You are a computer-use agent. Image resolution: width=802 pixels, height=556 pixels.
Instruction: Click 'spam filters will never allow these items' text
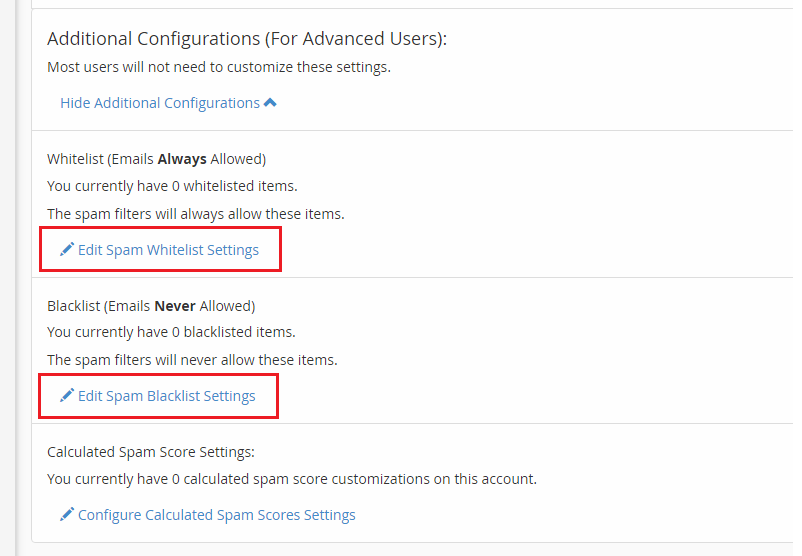click(192, 360)
